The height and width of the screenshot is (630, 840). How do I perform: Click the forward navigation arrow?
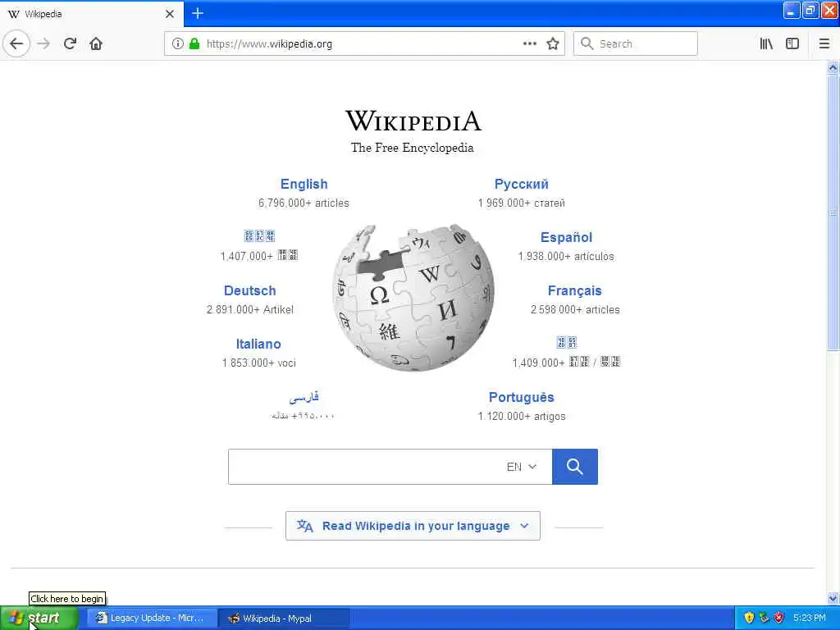43,43
